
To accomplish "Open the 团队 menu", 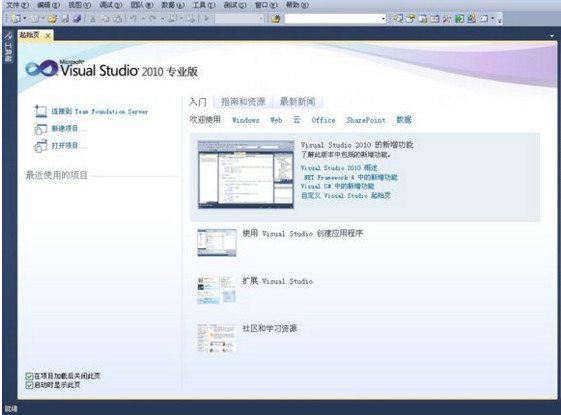I will (x=142, y=5).
